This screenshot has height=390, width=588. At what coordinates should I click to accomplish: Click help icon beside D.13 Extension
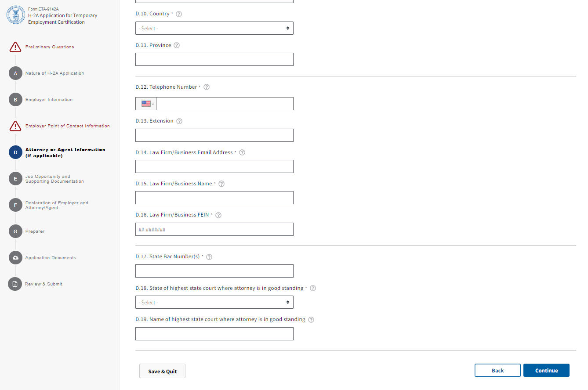coord(179,121)
